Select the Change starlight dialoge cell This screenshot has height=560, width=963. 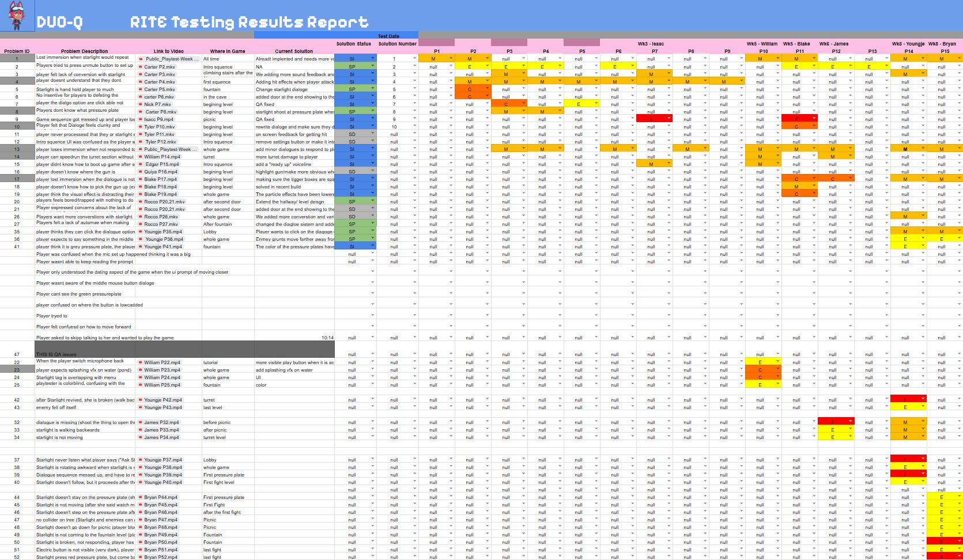[x=294, y=89]
